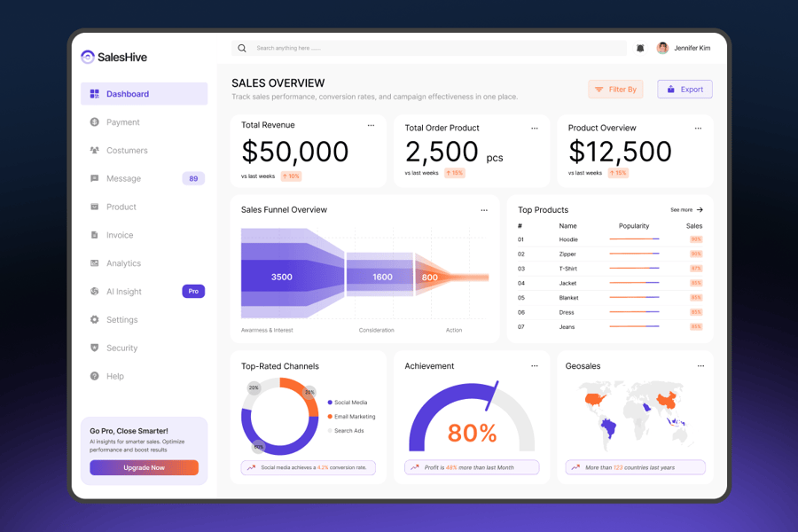Open Total Revenue card options menu
The image size is (798, 532).
371,126
